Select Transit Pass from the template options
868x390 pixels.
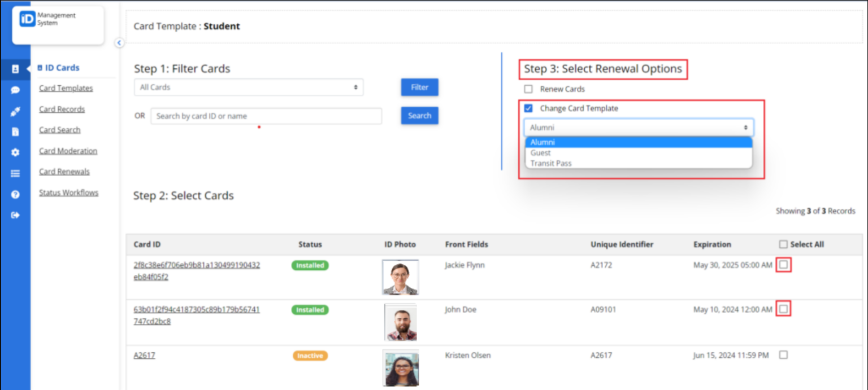pyautogui.click(x=551, y=163)
